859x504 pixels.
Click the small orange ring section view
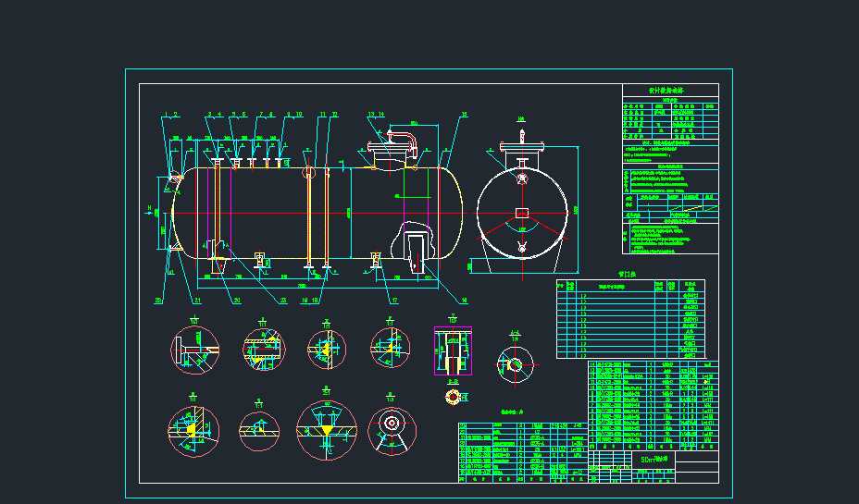pos(453,397)
